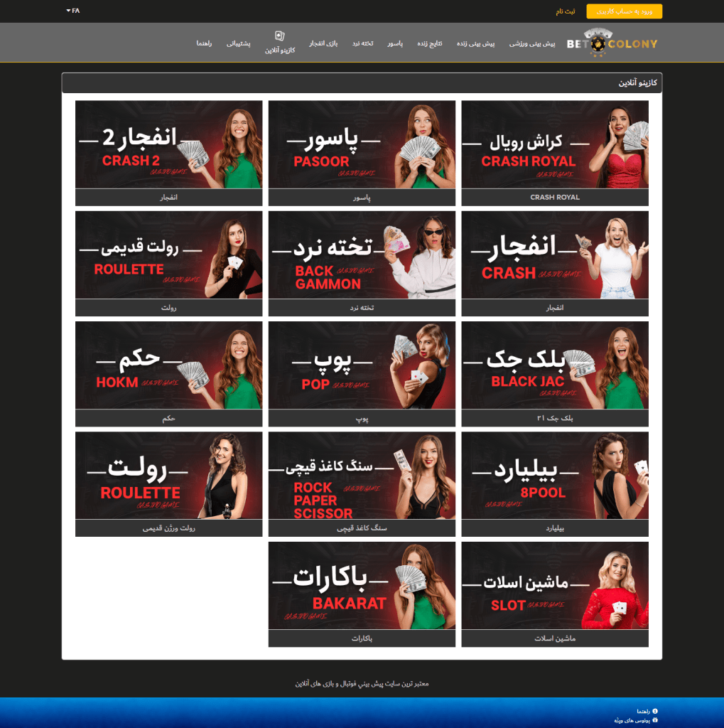Click the gift icon beside بونوس های ویژه
Viewport: 724px width, 728px height.
coord(655,720)
